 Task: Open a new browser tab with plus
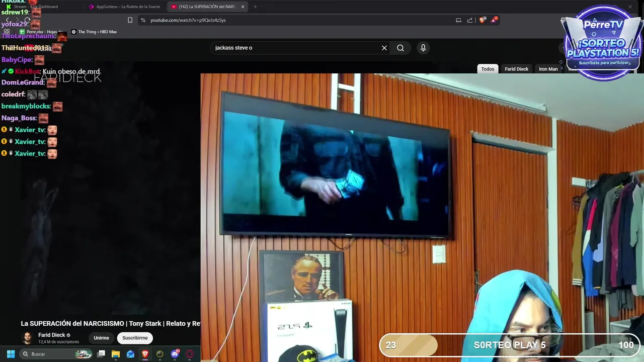click(x=255, y=7)
